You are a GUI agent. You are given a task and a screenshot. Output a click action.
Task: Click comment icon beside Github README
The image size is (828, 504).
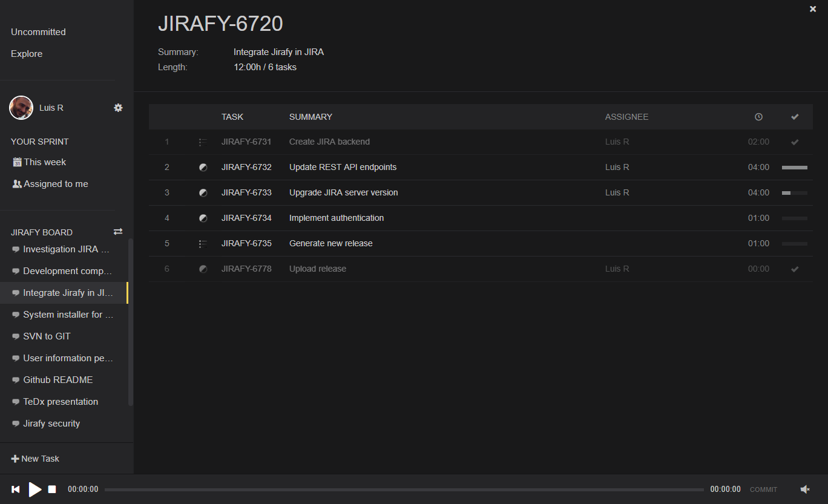point(16,381)
